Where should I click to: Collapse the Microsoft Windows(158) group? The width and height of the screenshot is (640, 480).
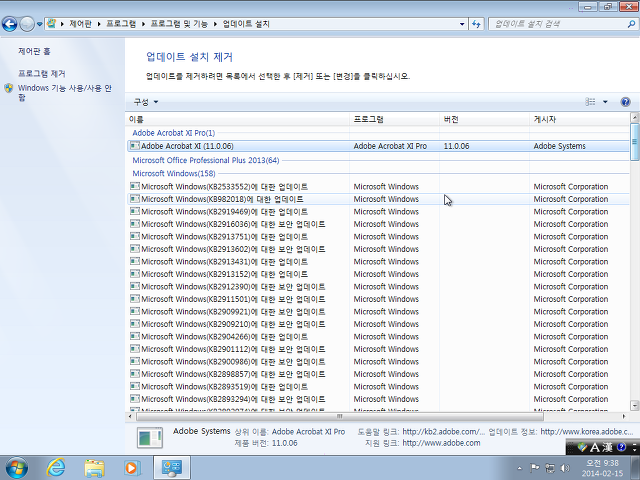174,173
